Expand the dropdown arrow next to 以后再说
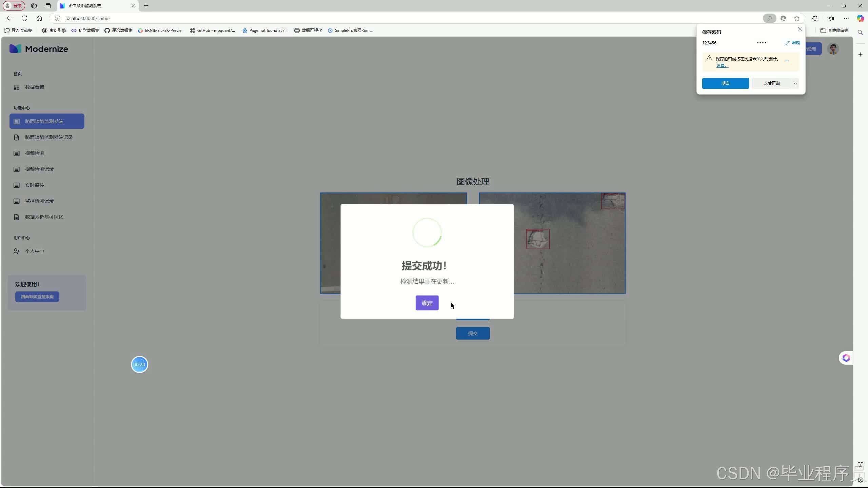Screen dimensions: 868x488 (795, 83)
